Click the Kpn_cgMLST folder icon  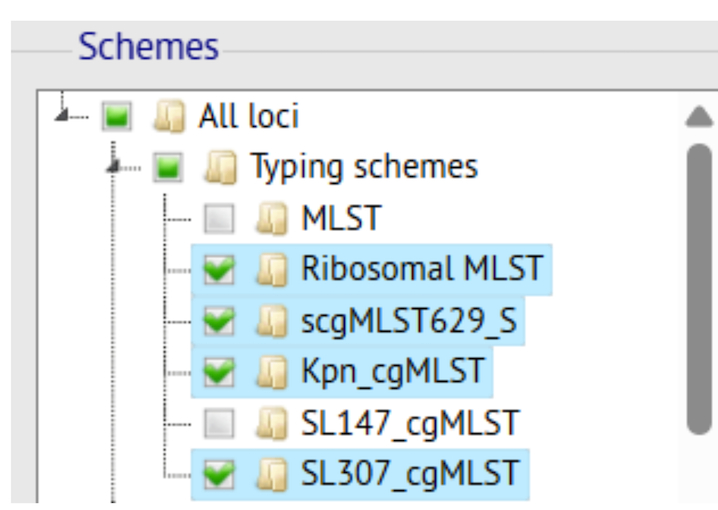point(269,371)
